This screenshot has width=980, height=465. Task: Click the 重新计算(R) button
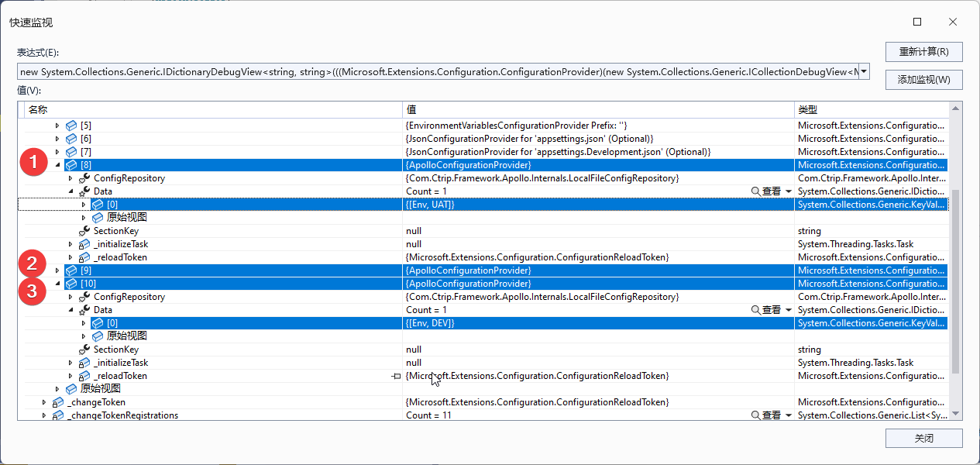click(x=923, y=51)
